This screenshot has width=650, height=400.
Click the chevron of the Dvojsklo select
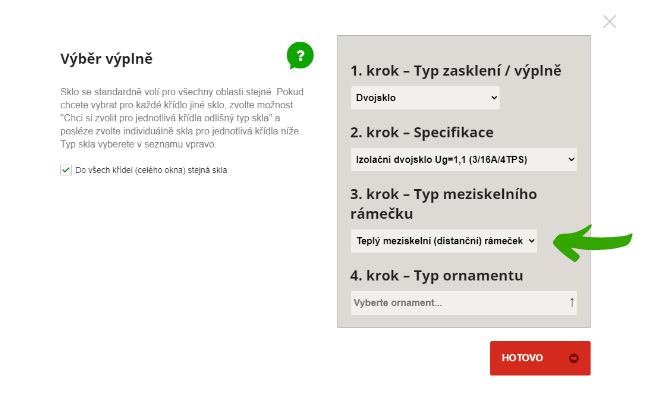pos(494,98)
